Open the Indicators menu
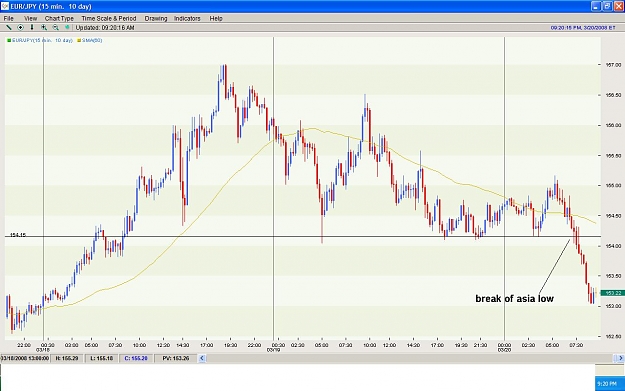The height and width of the screenshot is (391, 625). pos(187,18)
